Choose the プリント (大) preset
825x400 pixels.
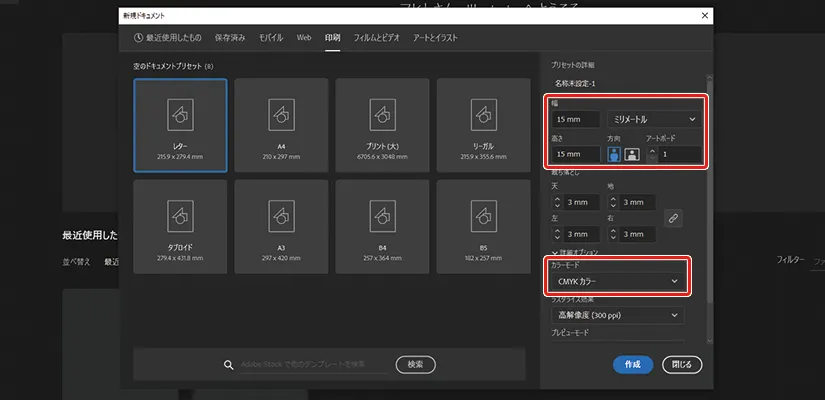point(383,125)
